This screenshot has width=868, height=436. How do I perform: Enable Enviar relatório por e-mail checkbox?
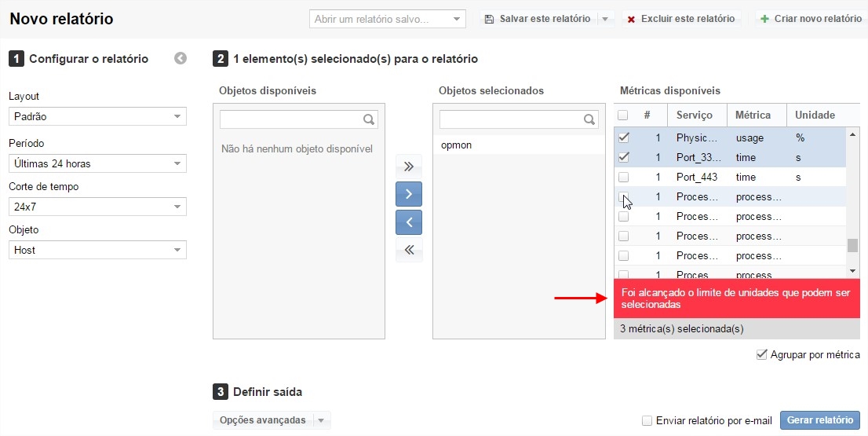click(647, 421)
